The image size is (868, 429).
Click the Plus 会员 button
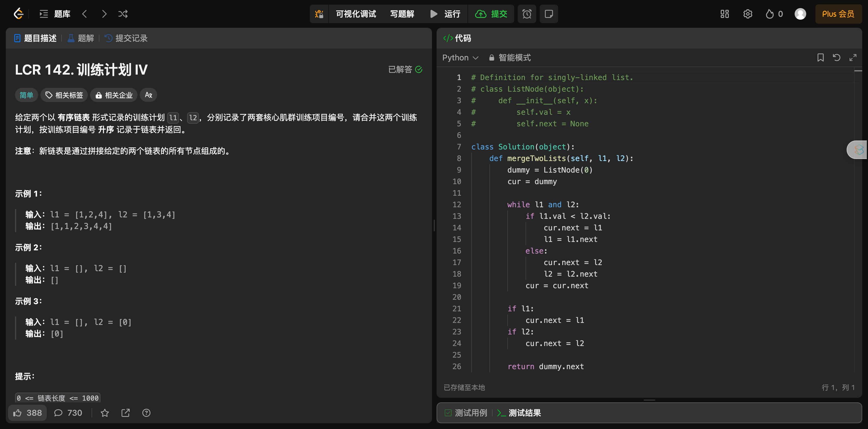coord(838,14)
